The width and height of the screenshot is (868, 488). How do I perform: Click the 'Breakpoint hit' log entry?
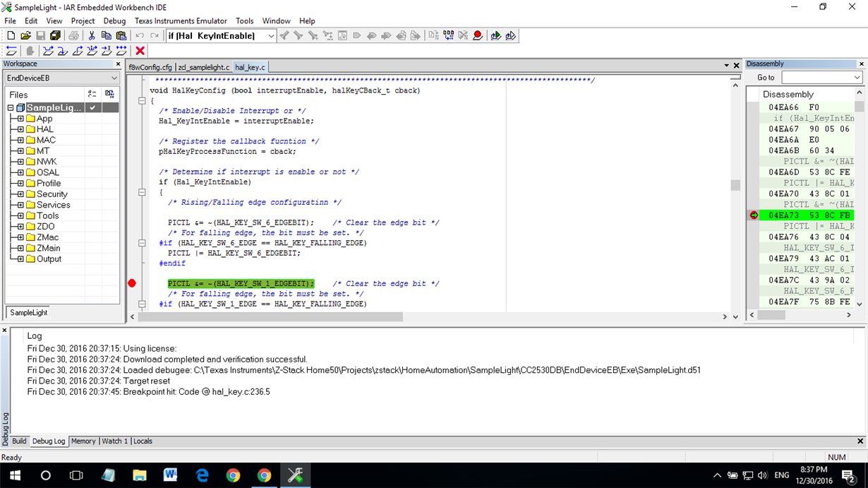(x=149, y=391)
